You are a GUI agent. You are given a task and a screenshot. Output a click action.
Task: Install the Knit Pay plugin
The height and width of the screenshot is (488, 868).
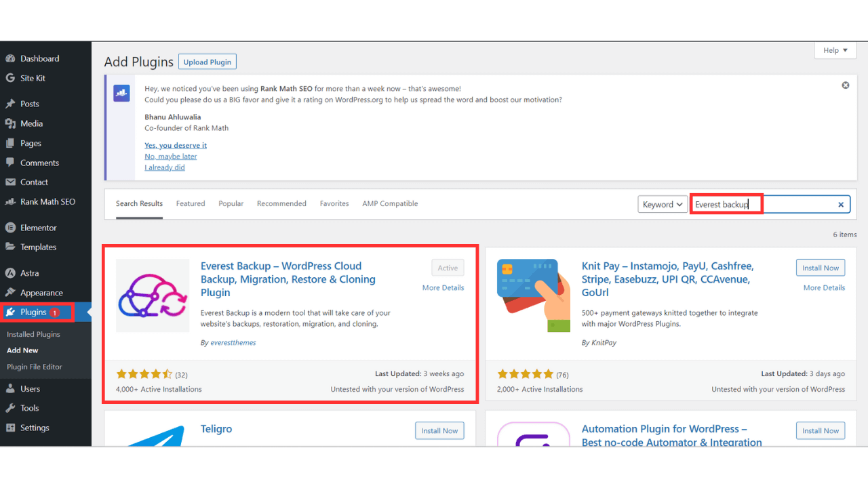(821, 267)
